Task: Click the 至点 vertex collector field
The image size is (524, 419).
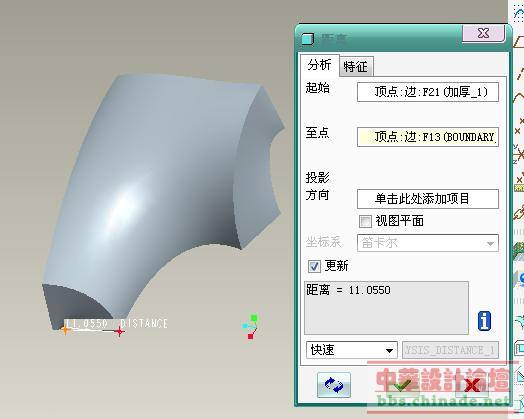Action: coord(428,137)
